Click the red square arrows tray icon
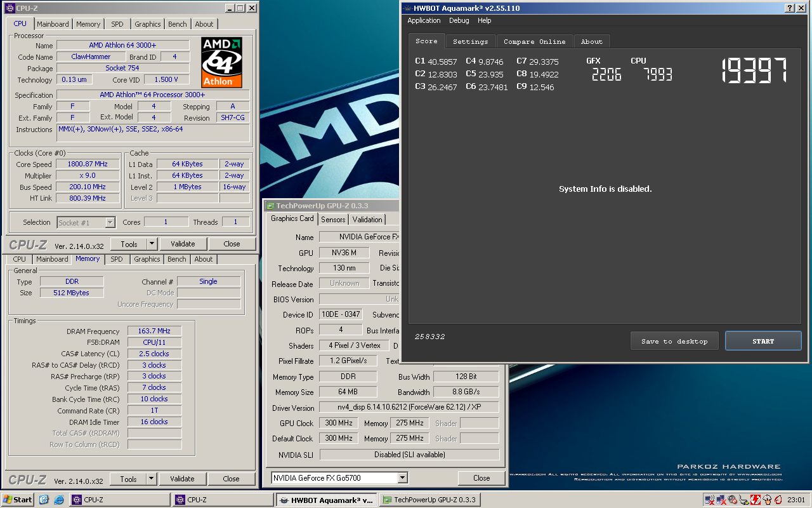Viewport: 812px width, 508px height. tap(756, 500)
